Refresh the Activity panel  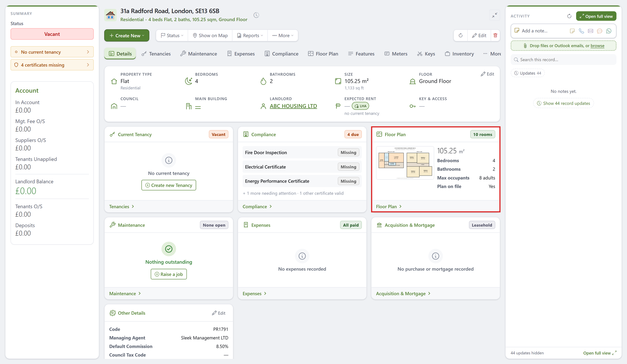569,16
